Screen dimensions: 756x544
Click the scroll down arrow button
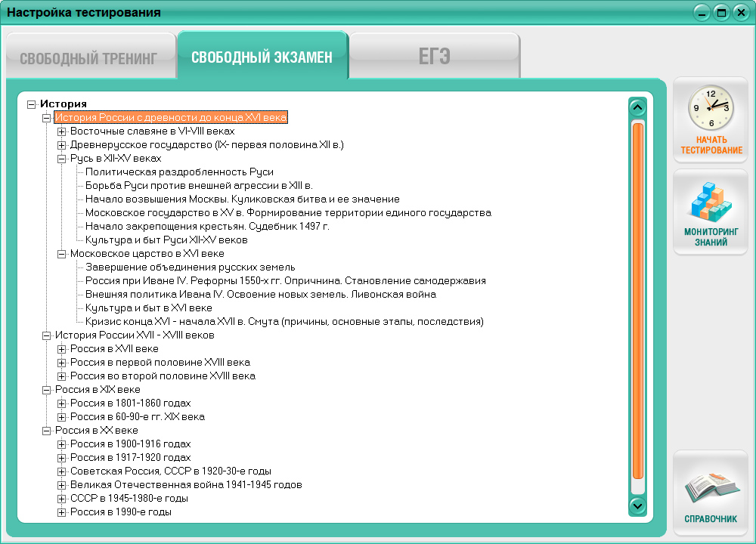tap(637, 505)
